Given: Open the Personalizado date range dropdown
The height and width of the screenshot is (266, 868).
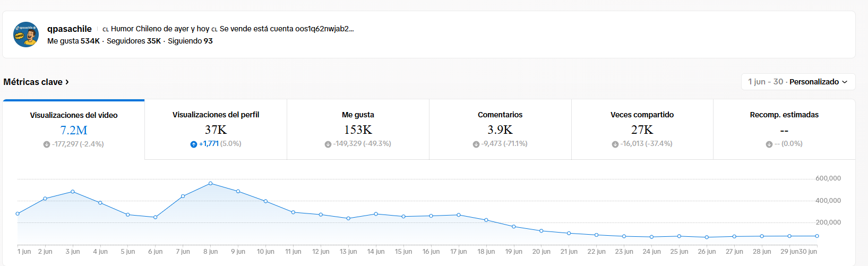Looking at the screenshot, I should tap(798, 82).
